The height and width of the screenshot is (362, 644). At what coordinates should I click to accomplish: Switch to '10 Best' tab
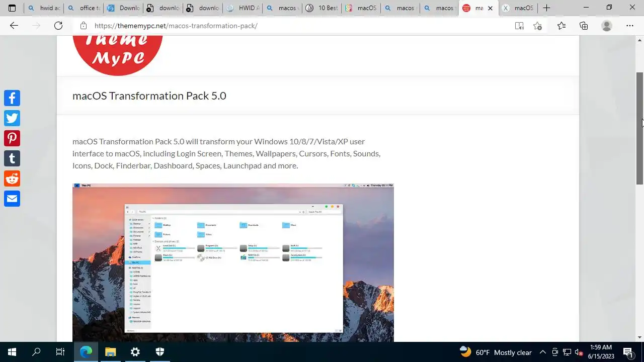point(321,8)
